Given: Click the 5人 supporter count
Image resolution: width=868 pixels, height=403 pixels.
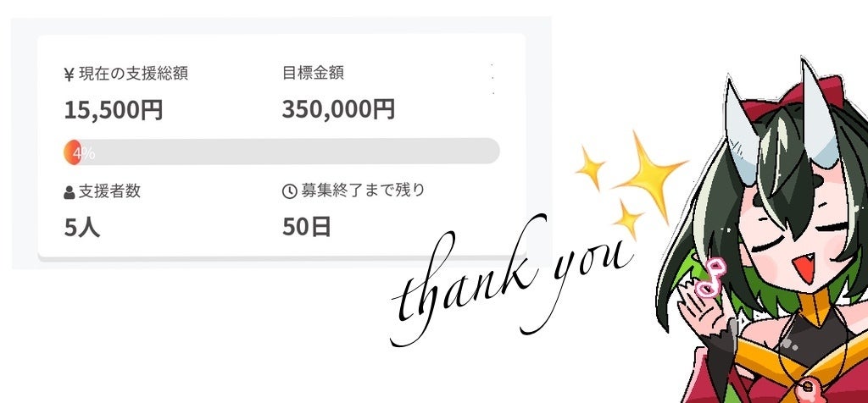Looking at the screenshot, I should tap(82, 227).
